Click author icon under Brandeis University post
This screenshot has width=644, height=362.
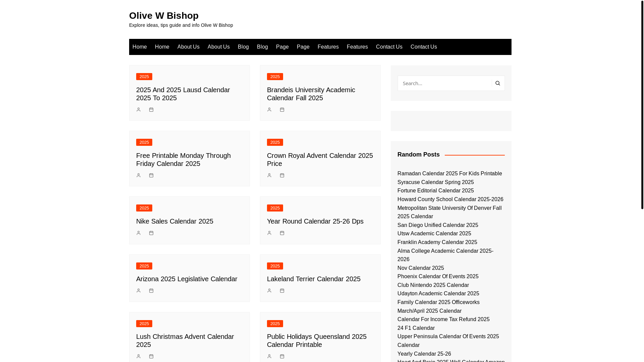(x=269, y=110)
